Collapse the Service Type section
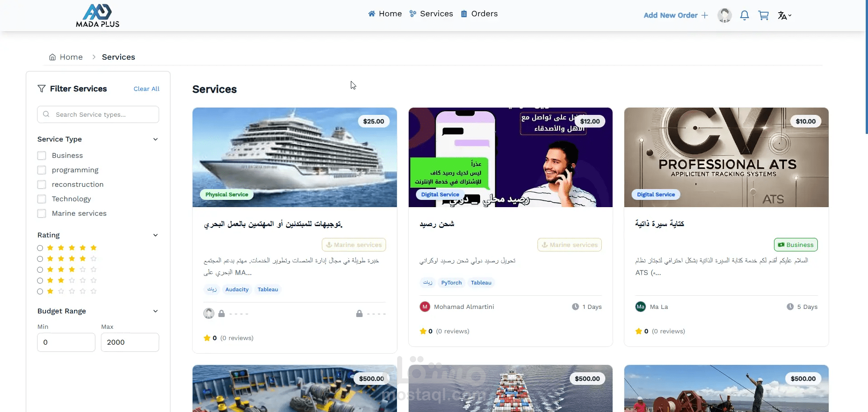The image size is (868, 412). pyautogui.click(x=156, y=139)
